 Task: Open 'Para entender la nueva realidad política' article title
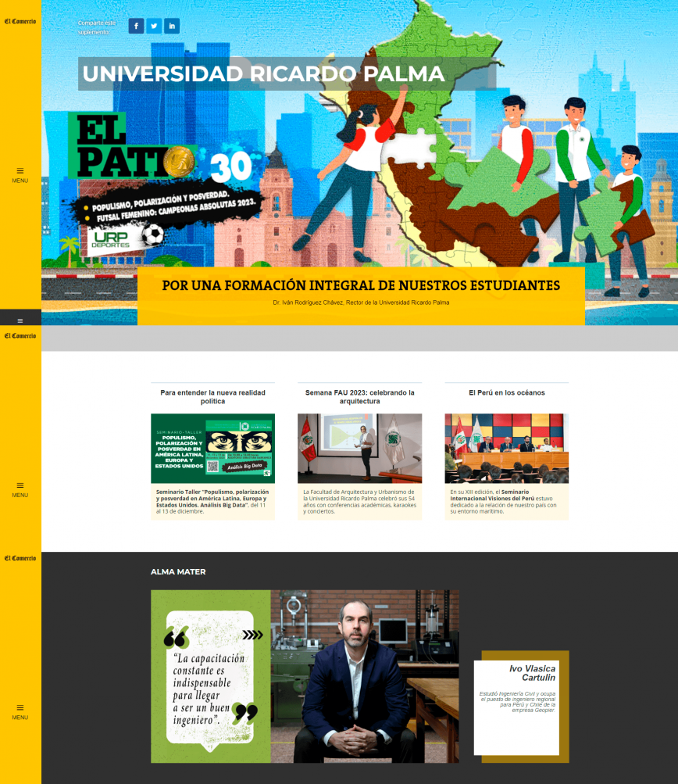212,397
